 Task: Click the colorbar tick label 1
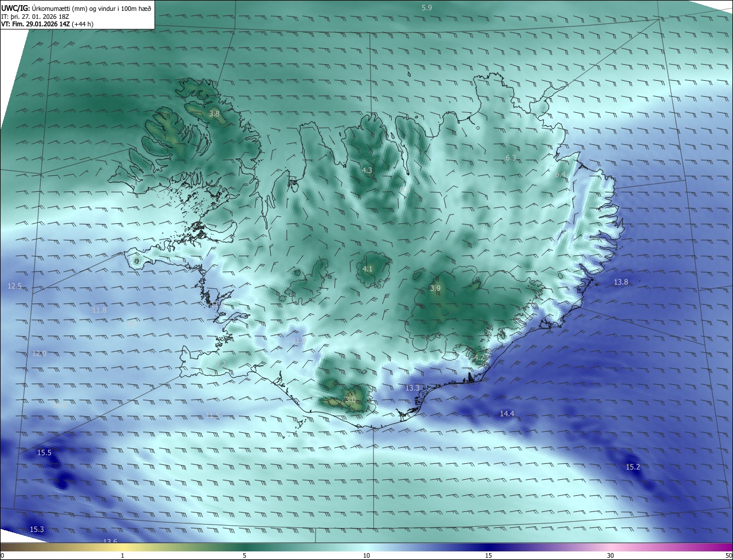pos(123,555)
